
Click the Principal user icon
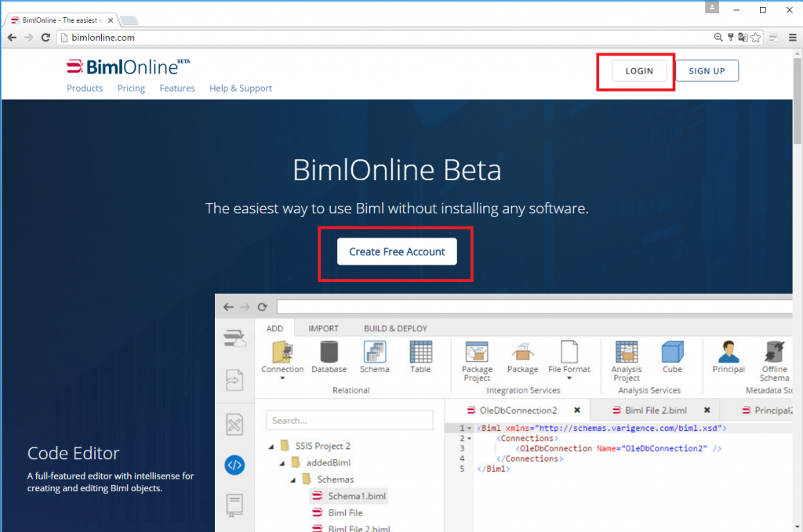[x=729, y=353]
